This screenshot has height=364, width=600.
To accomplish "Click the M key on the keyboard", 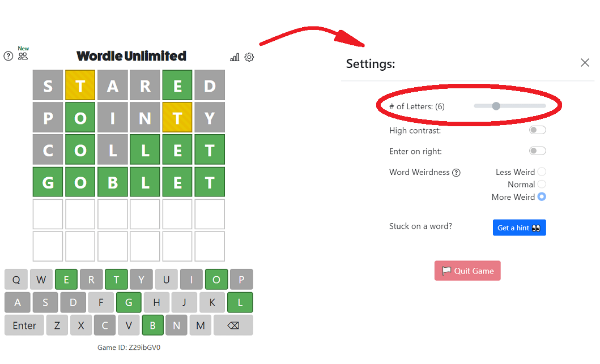I will click(200, 326).
